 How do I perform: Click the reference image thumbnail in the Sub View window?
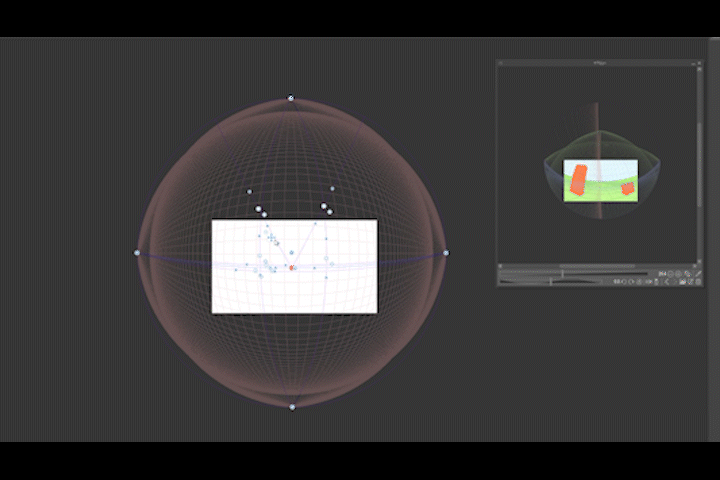tap(601, 181)
